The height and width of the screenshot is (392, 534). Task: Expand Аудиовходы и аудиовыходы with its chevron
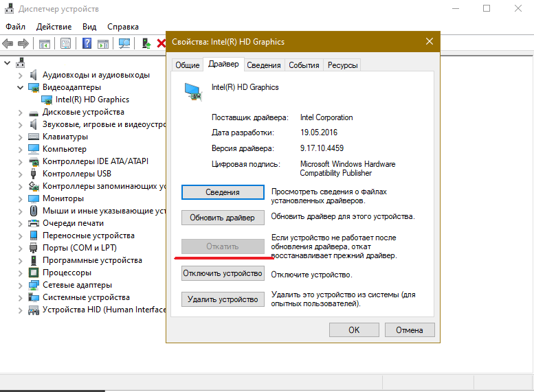pos(21,76)
